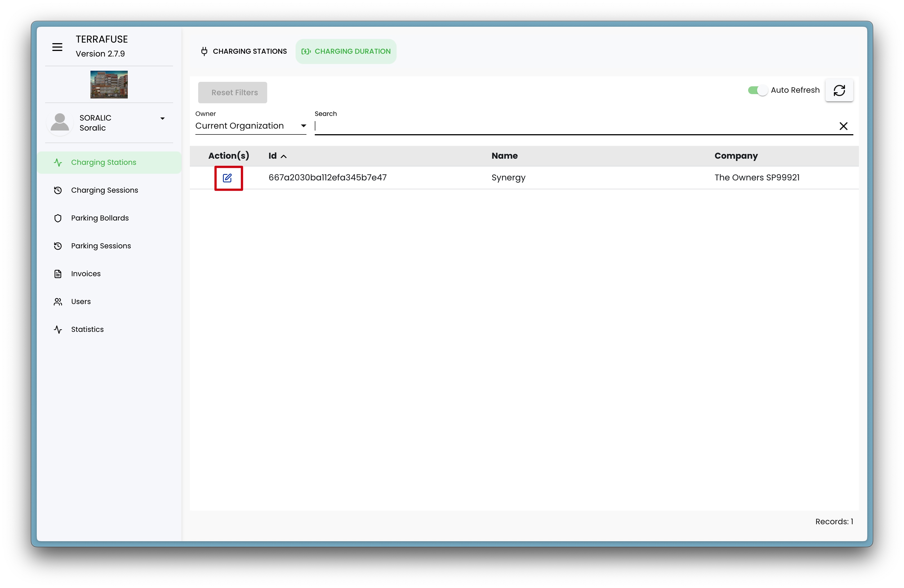This screenshot has width=904, height=588.
Task: Click the edit icon for Synergy row
Action: (227, 178)
